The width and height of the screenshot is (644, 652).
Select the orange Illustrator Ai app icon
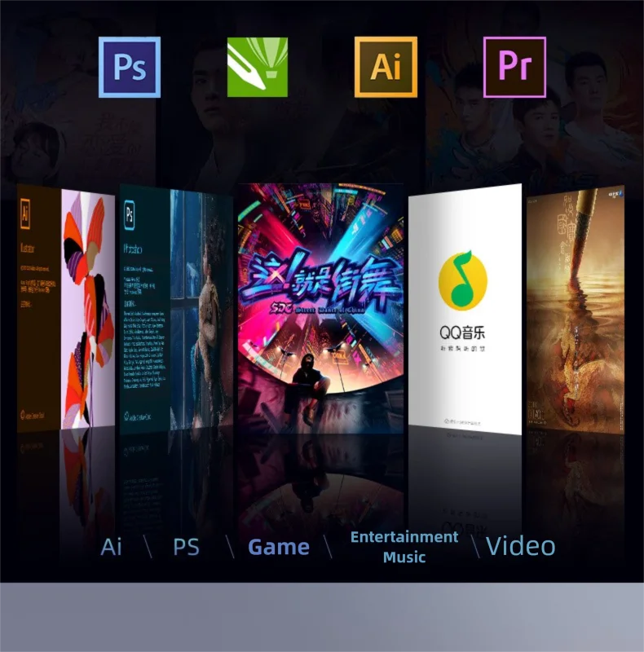[x=386, y=67]
